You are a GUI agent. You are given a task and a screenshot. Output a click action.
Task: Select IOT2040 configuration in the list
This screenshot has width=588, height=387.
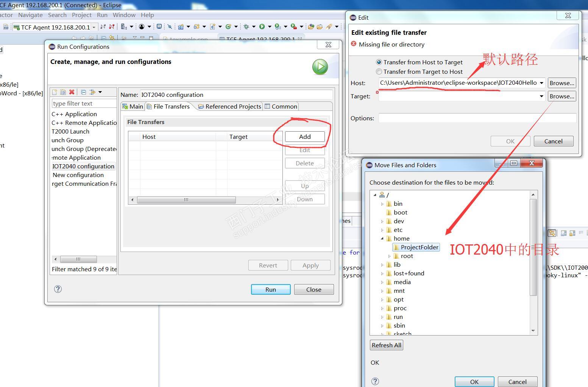(83, 166)
